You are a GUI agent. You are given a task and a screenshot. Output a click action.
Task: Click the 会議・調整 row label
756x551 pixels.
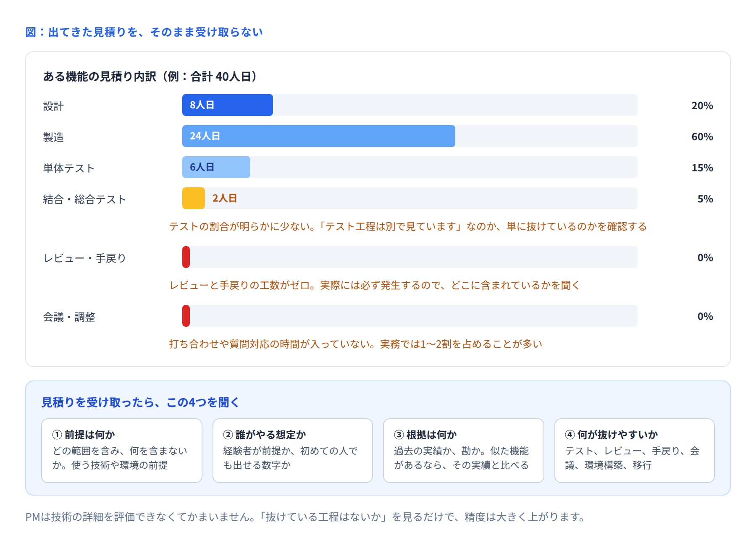click(69, 317)
